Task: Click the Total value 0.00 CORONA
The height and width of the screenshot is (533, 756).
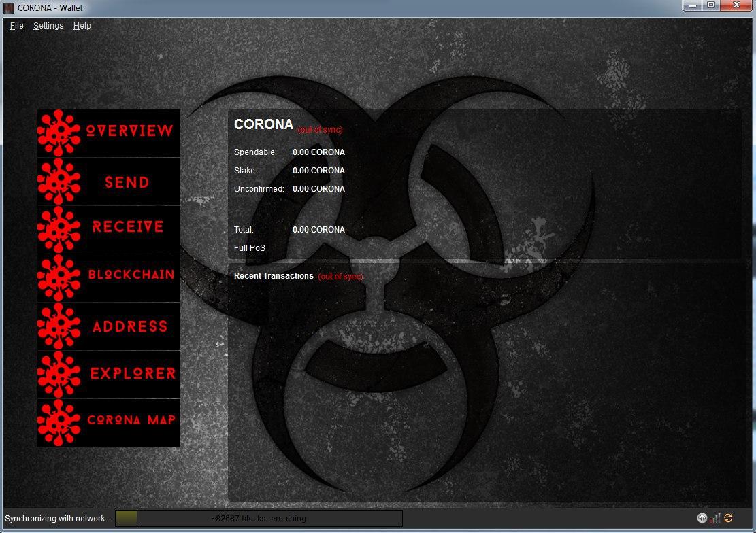Action: [318, 230]
